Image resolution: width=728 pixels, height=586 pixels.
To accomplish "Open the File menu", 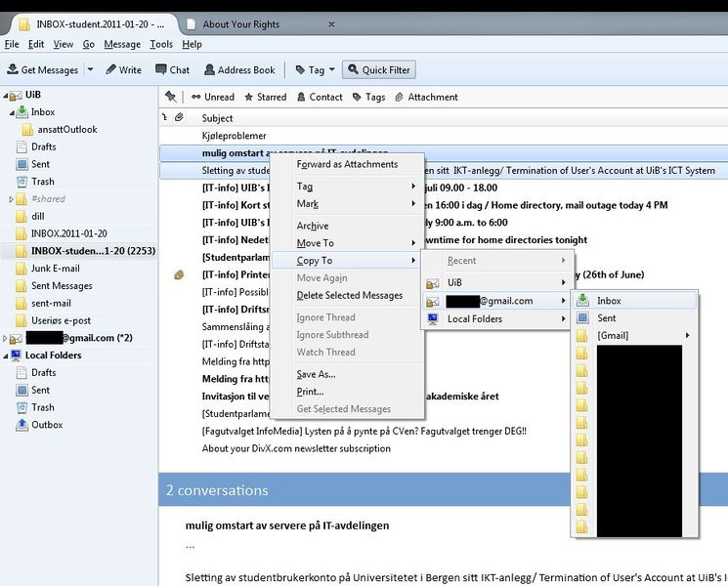I will click(12, 44).
